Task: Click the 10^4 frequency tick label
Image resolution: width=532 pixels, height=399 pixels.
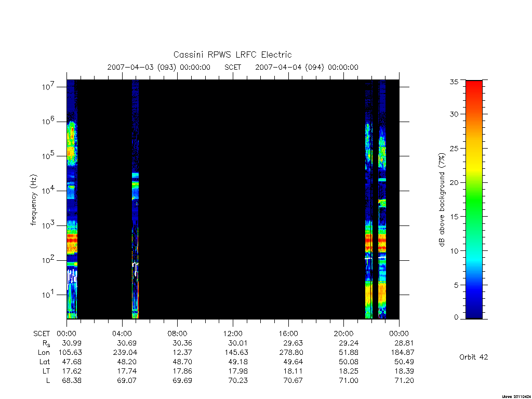Action: [48, 191]
